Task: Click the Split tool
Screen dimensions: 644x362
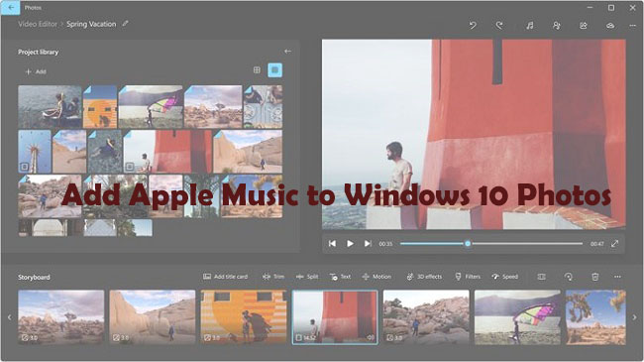Action: pos(307,277)
